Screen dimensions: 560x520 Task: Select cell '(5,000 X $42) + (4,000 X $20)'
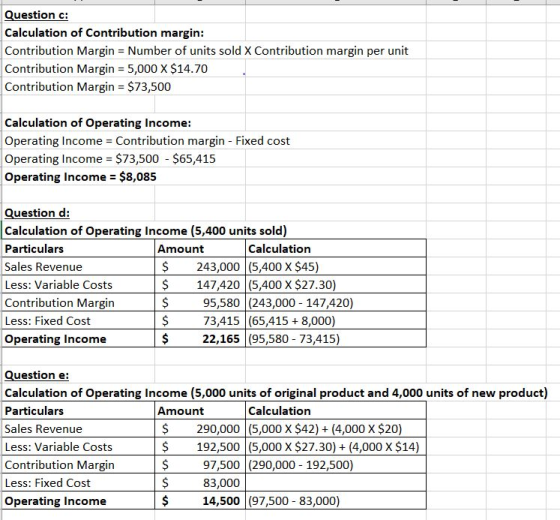(336, 429)
